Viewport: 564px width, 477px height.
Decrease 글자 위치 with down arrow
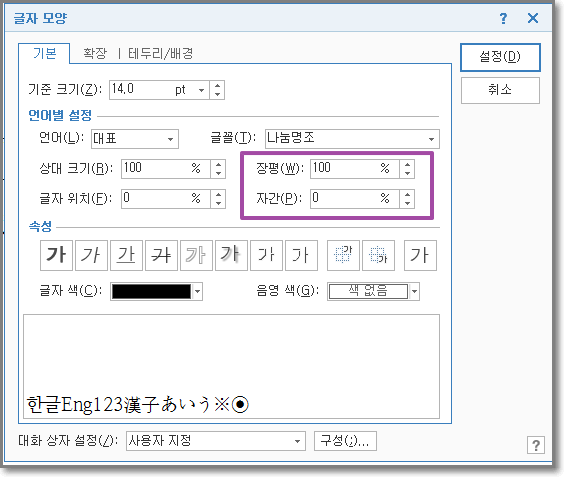coord(218,203)
